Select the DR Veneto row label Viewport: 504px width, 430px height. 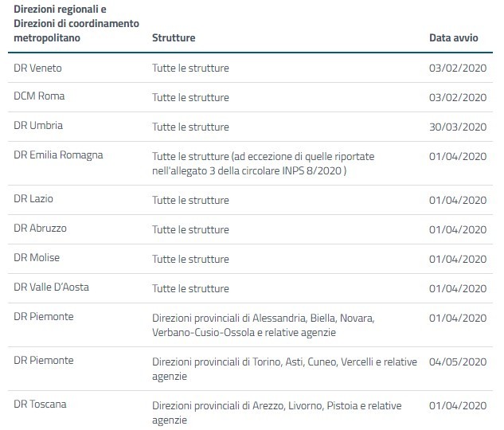click(x=37, y=68)
